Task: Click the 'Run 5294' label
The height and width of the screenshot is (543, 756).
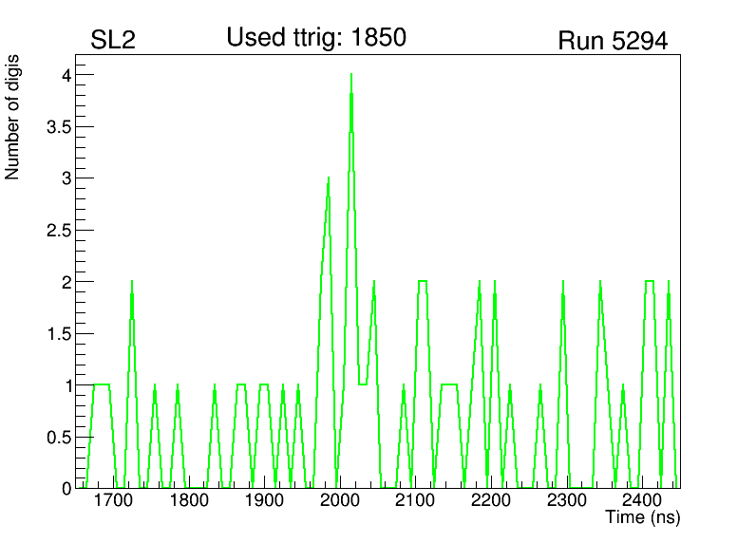Action: pos(613,41)
